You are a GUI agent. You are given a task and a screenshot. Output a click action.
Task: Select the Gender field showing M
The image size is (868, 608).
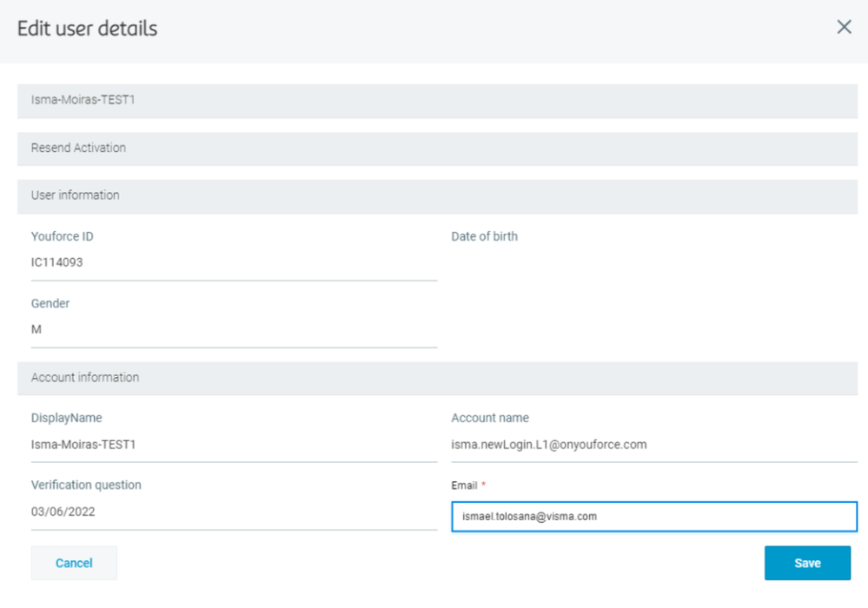pos(233,330)
